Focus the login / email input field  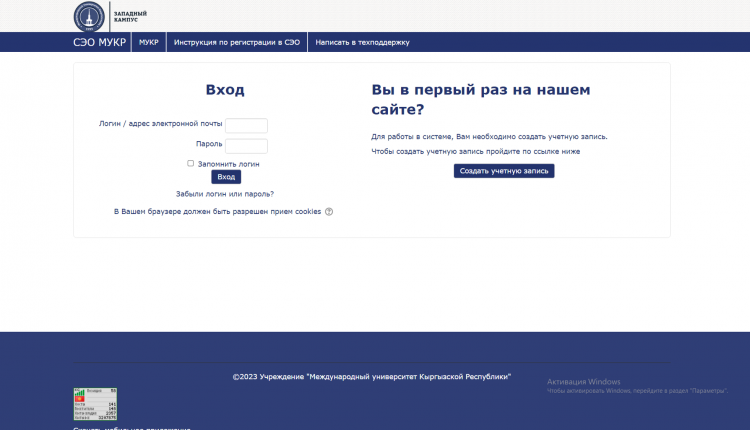pos(246,126)
